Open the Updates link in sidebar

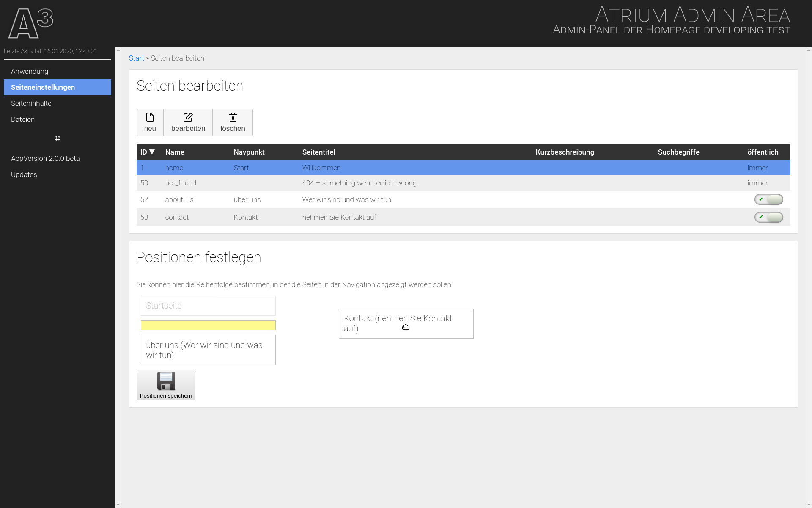pos(24,174)
